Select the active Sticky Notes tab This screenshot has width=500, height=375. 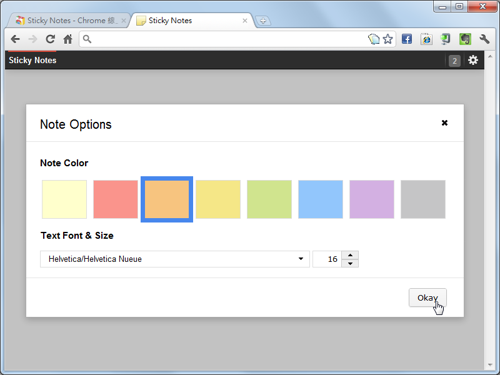tap(192, 21)
